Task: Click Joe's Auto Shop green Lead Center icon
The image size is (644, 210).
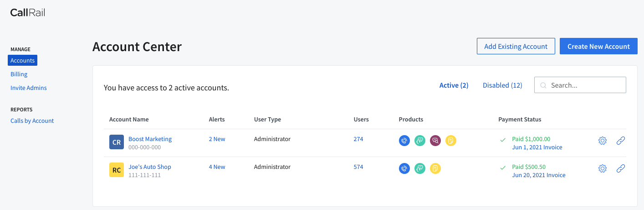Action: 420,168
